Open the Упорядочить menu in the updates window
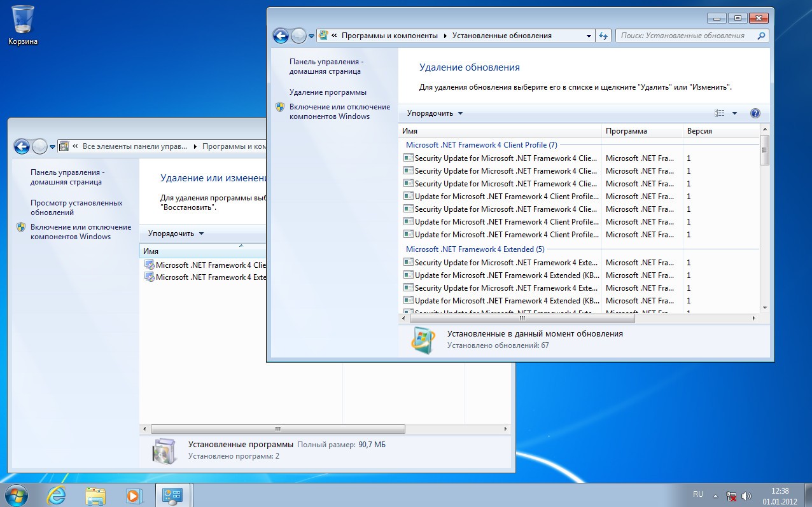This screenshot has width=812, height=507. click(x=435, y=113)
